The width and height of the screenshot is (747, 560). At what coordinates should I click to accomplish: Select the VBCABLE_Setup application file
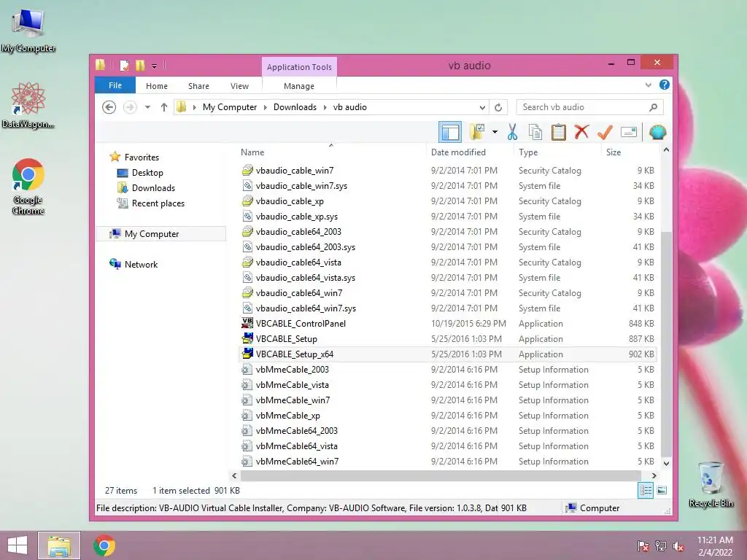point(447,338)
